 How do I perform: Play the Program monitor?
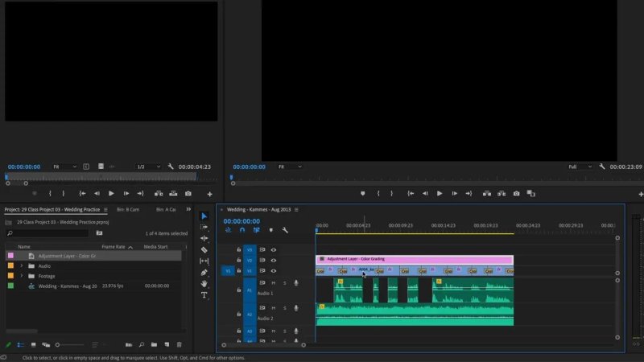(440, 193)
